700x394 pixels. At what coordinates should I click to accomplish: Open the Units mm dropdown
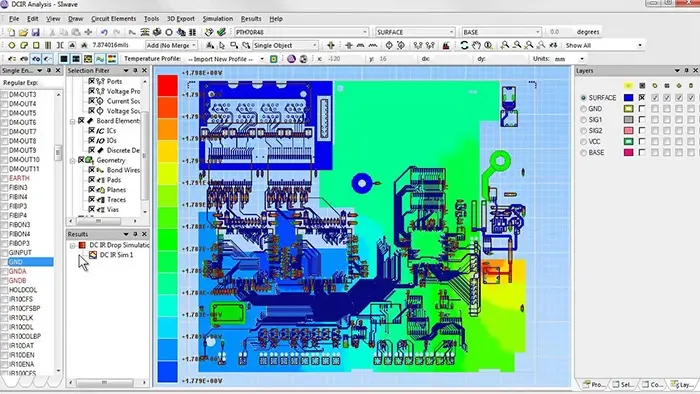point(582,59)
